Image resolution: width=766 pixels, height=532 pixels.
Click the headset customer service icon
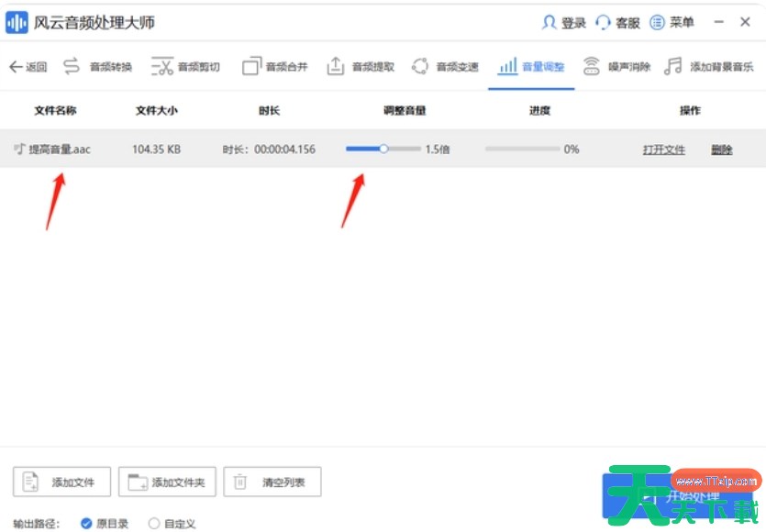604,22
